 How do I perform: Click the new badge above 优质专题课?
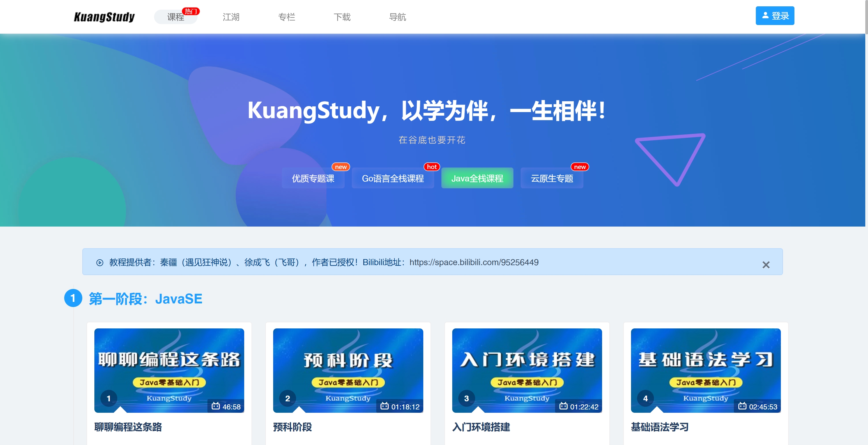coord(340,167)
